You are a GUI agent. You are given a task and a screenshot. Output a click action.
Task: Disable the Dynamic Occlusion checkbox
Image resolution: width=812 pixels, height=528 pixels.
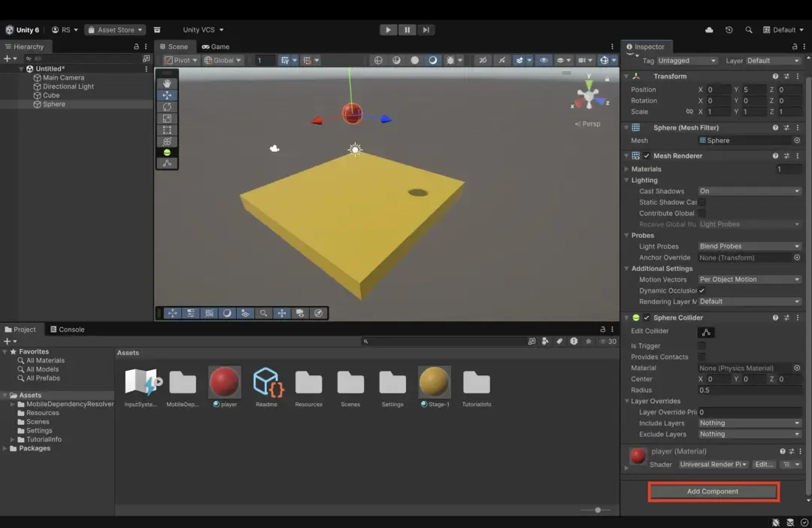pyautogui.click(x=701, y=290)
